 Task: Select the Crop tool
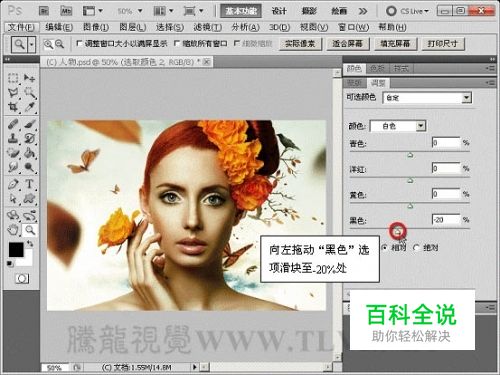tap(13, 107)
